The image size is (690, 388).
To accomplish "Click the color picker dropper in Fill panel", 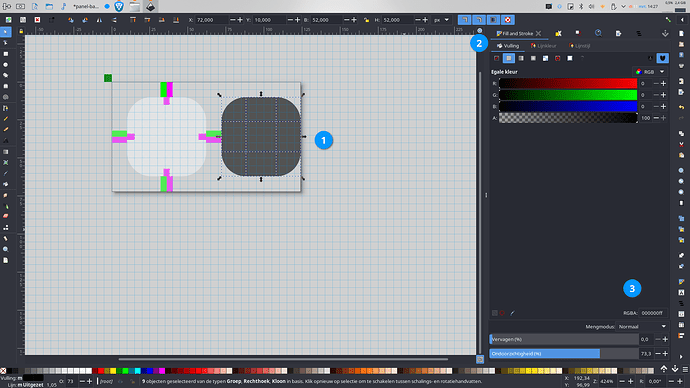I will tap(512, 313).
